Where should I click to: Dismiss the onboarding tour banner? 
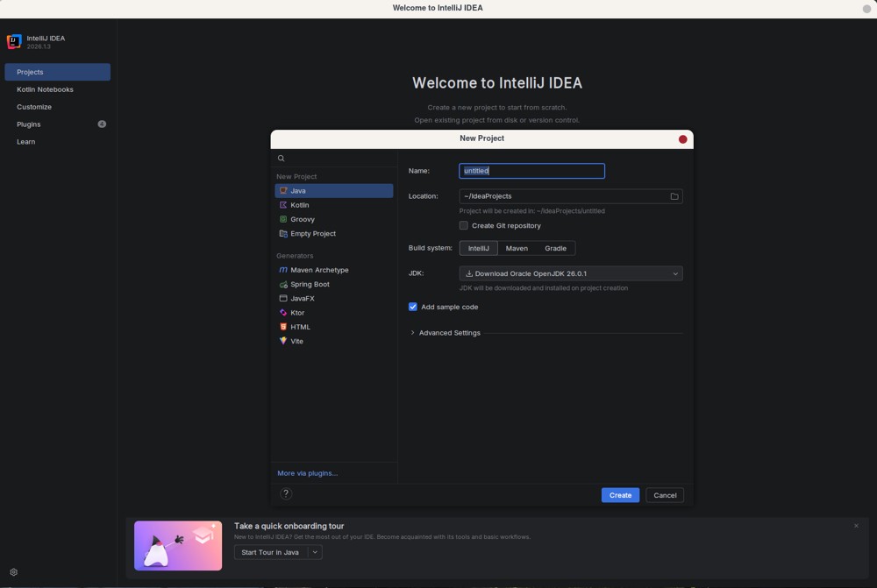point(856,526)
